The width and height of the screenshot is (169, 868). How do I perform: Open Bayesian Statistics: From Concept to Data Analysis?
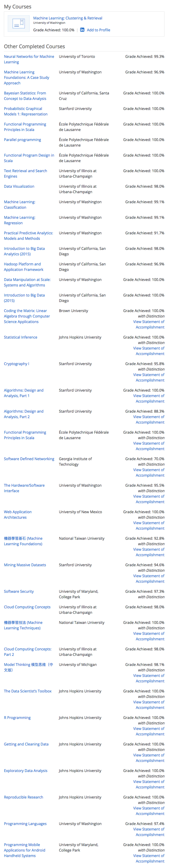(25, 96)
